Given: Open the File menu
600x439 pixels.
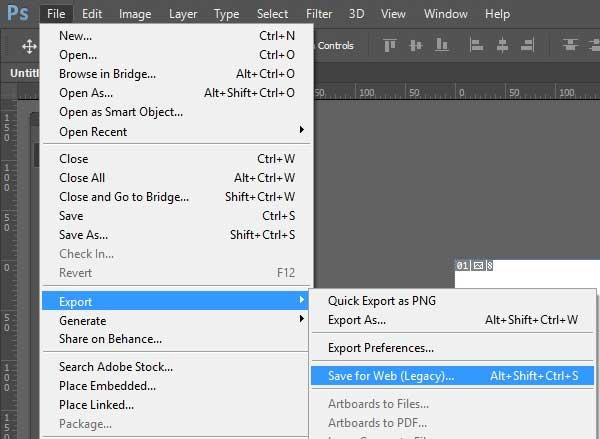Looking at the screenshot, I should [x=56, y=14].
